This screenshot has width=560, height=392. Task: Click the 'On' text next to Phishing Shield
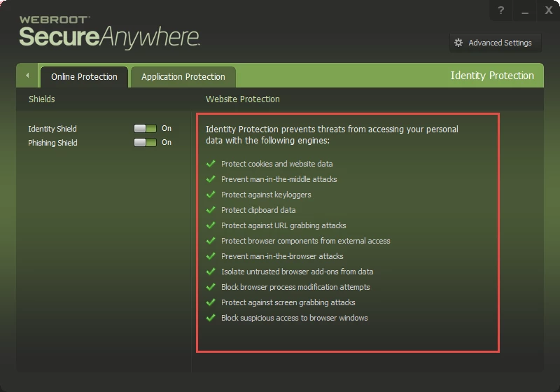click(x=167, y=142)
